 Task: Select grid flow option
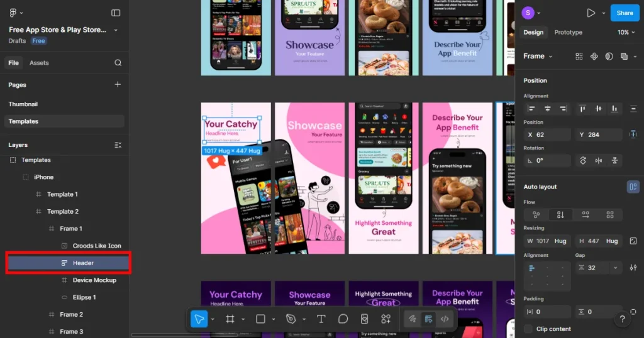click(610, 214)
